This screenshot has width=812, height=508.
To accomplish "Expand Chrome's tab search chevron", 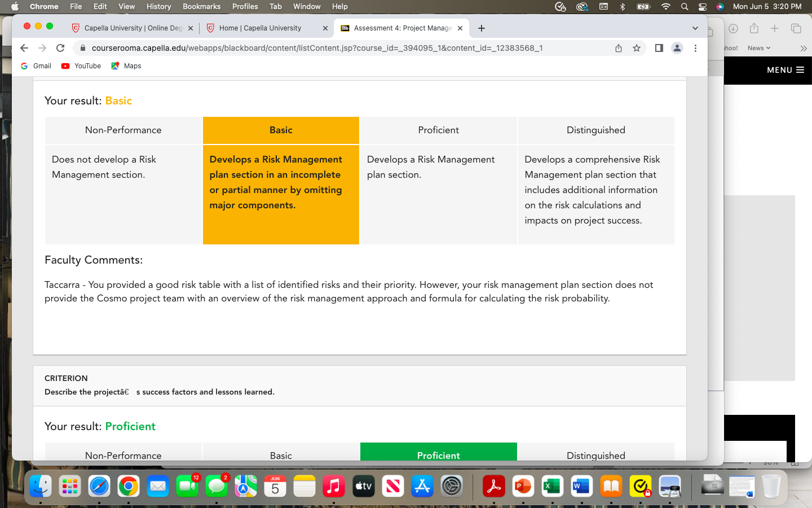I will click(x=695, y=28).
